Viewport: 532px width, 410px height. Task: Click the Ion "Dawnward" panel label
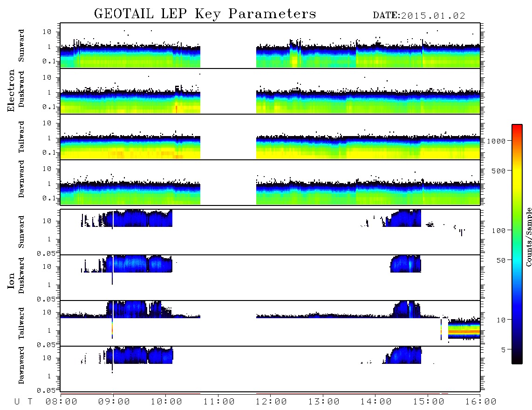[x=21, y=365]
